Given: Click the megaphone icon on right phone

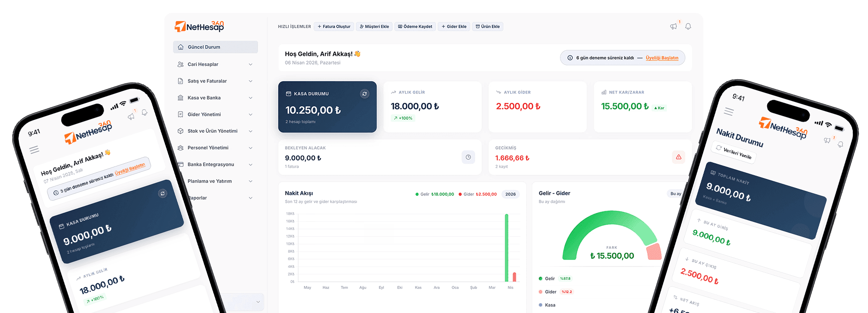Looking at the screenshot, I should tap(827, 140).
